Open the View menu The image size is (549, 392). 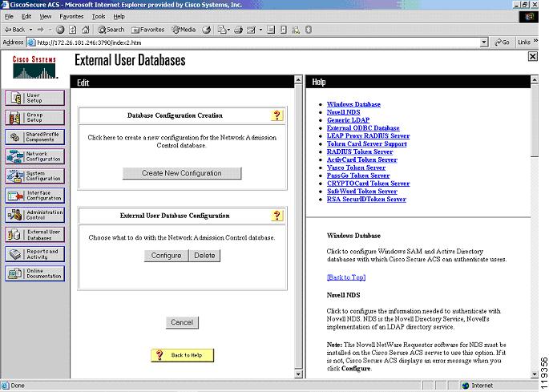[45, 17]
